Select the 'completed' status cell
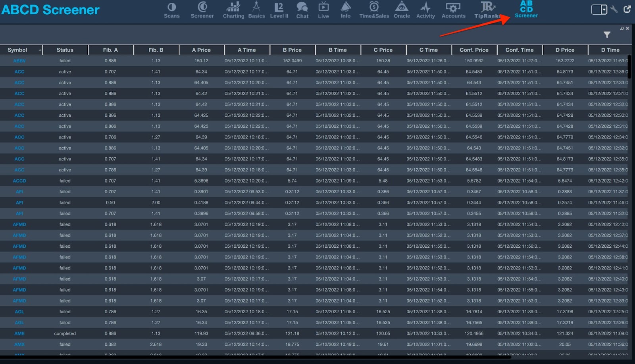This screenshot has height=364, width=635. click(65, 333)
